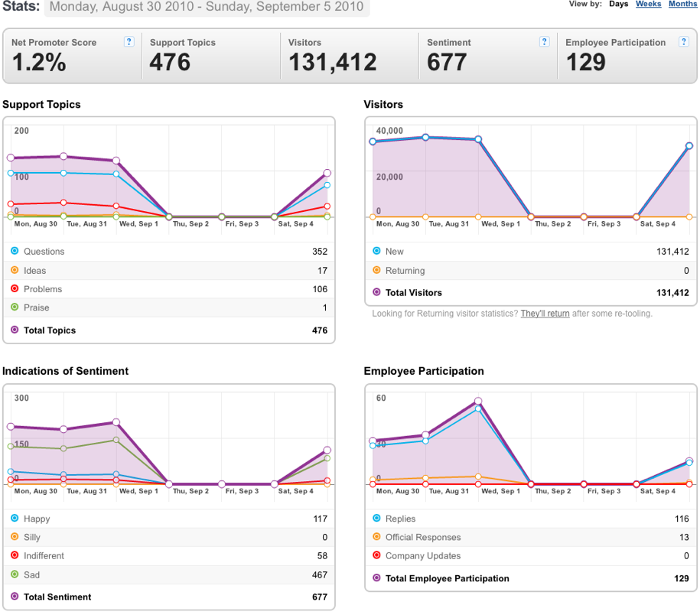Click the Indifferent sentiment legend marker
This screenshot has width=700, height=615.
pos(15,555)
